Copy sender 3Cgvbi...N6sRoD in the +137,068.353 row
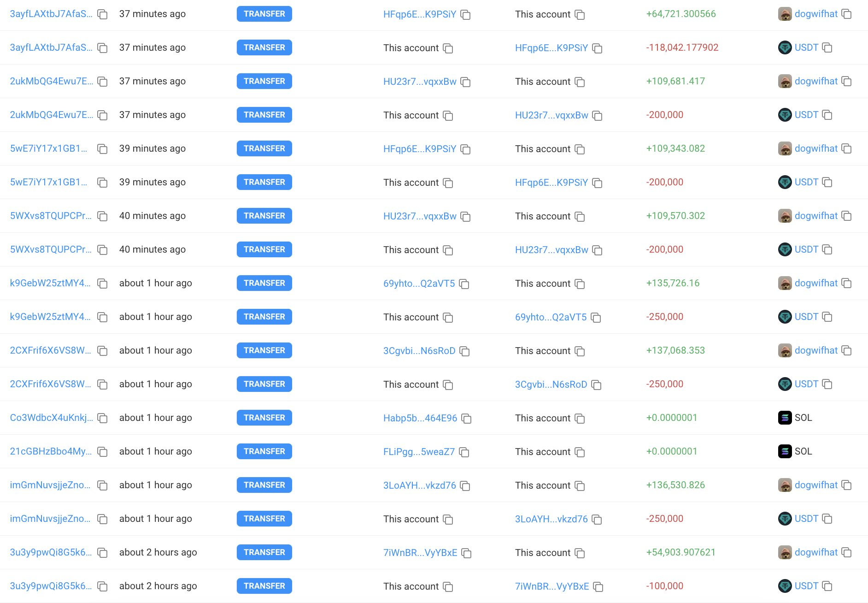This screenshot has width=868, height=603. (465, 351)
